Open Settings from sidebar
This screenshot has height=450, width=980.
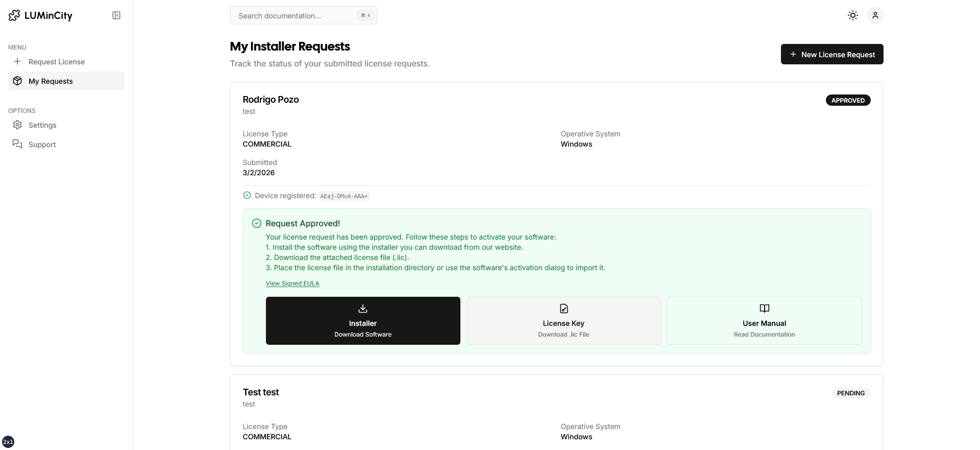(66, 125)
